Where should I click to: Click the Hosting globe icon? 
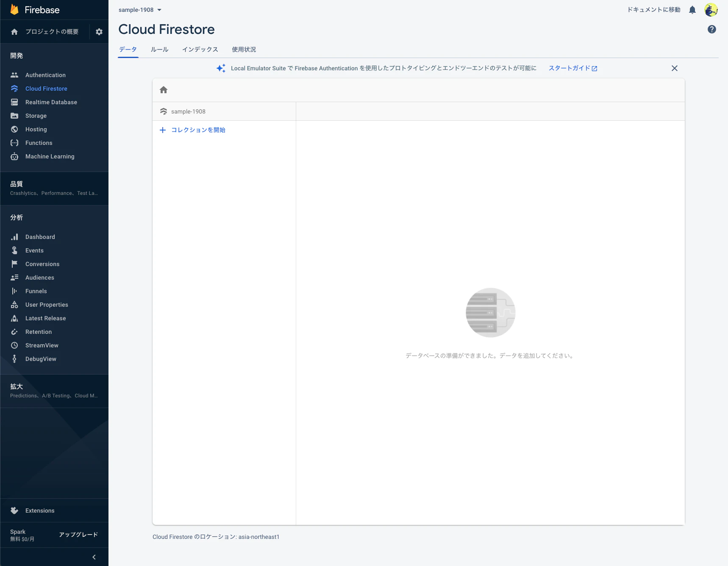click(x=14, y=129)
